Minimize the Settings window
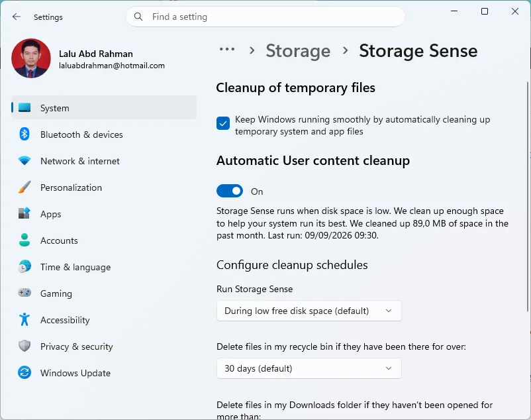 [x=454, y=11]
